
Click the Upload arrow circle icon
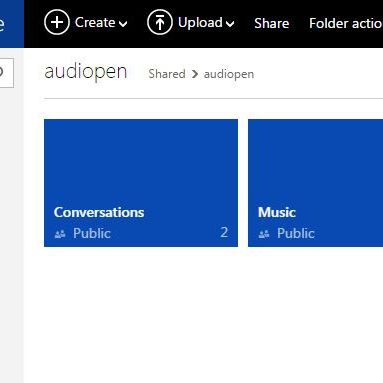pyautogui.click(x=160, y=22)
